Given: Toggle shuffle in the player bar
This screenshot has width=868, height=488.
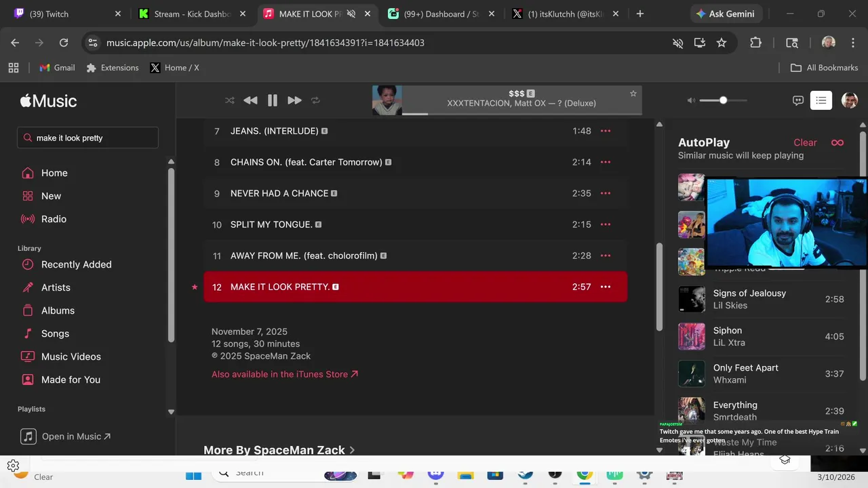Looking at the screenshot, I should pyautogui.click(x=230, y=100).
